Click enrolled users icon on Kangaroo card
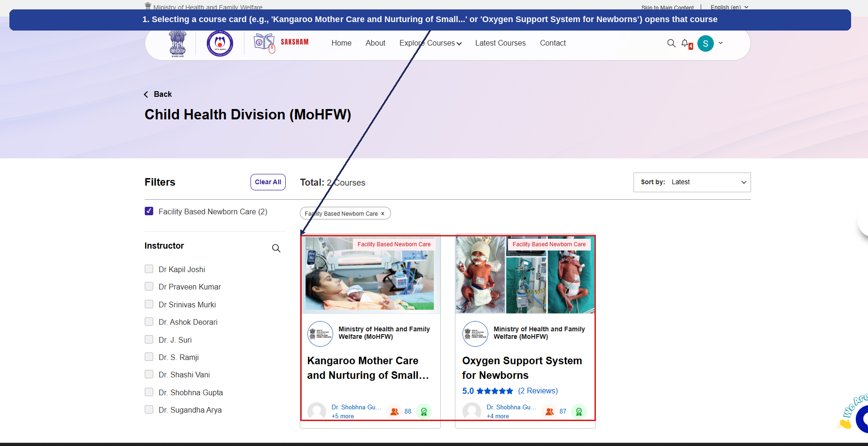This screenshot has height=446, width=868. pyautogui.click(x=395, y=411)
